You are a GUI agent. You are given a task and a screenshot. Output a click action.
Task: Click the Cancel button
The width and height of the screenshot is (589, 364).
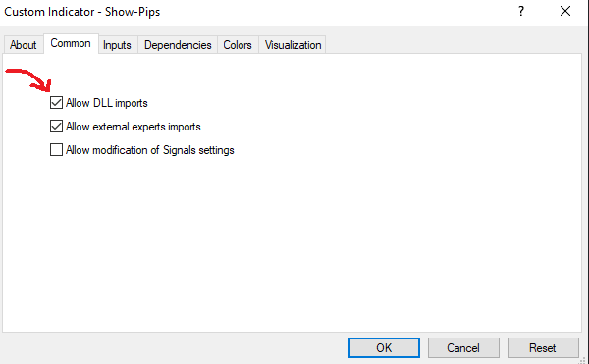pos(463,348)
